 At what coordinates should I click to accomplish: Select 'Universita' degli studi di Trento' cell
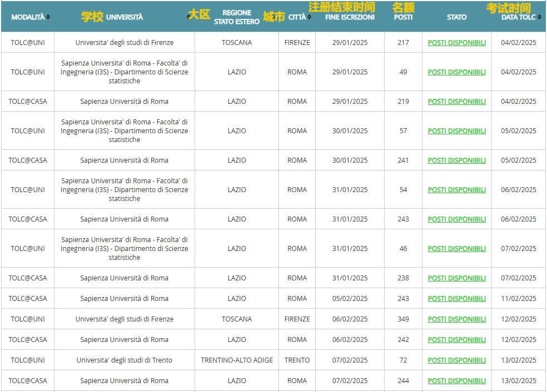point(125,360)
